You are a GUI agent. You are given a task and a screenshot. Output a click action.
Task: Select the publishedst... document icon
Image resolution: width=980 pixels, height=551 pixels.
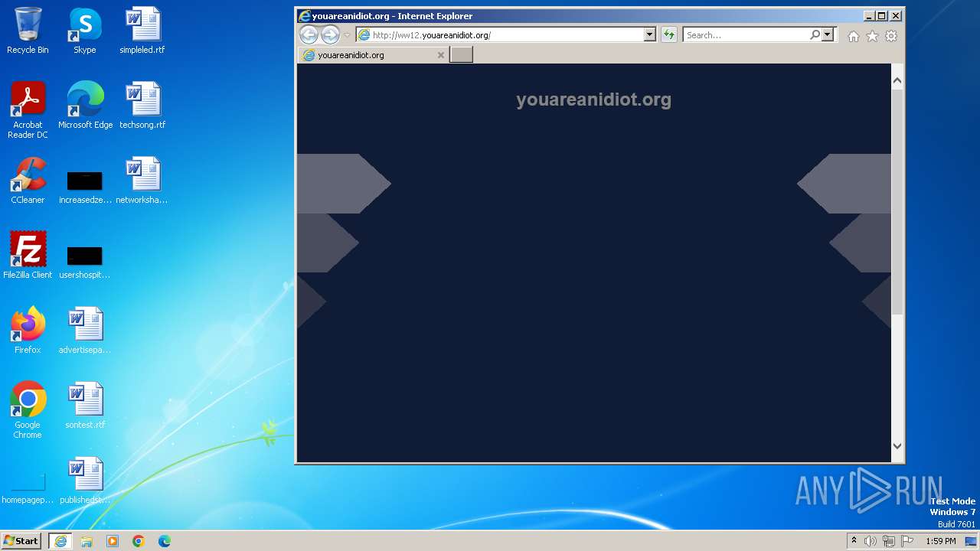85,481
